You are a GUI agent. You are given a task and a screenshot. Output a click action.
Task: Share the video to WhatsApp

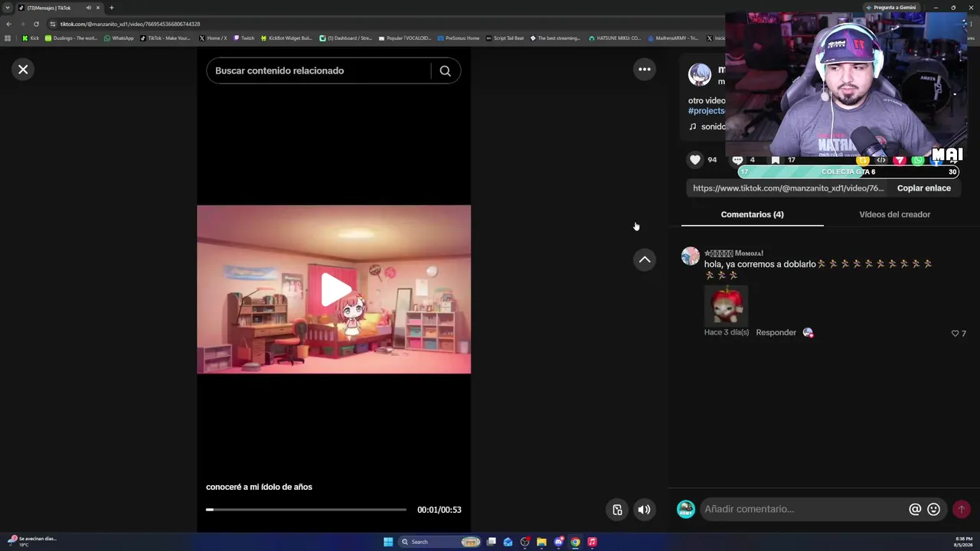coord(918,160)
